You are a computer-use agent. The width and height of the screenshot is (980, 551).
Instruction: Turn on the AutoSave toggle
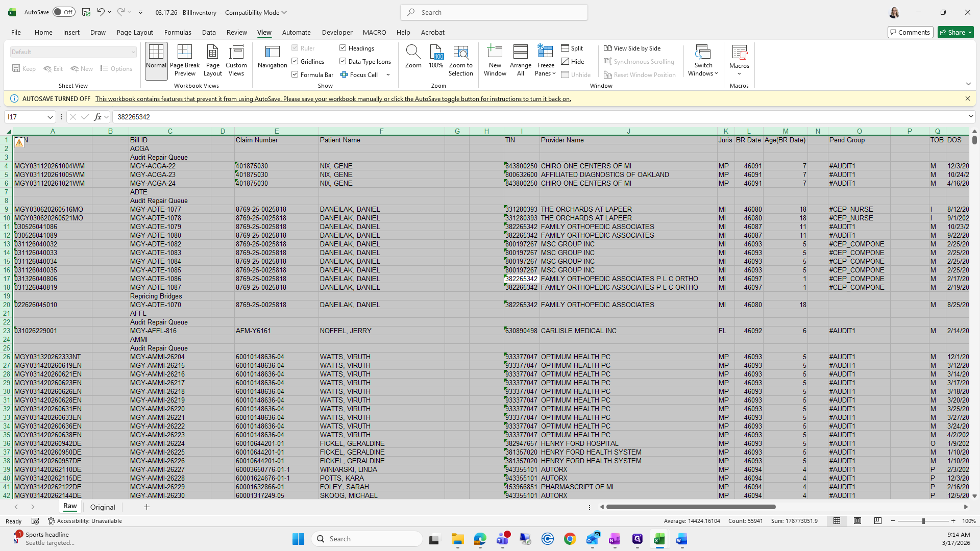coord(64,12)
